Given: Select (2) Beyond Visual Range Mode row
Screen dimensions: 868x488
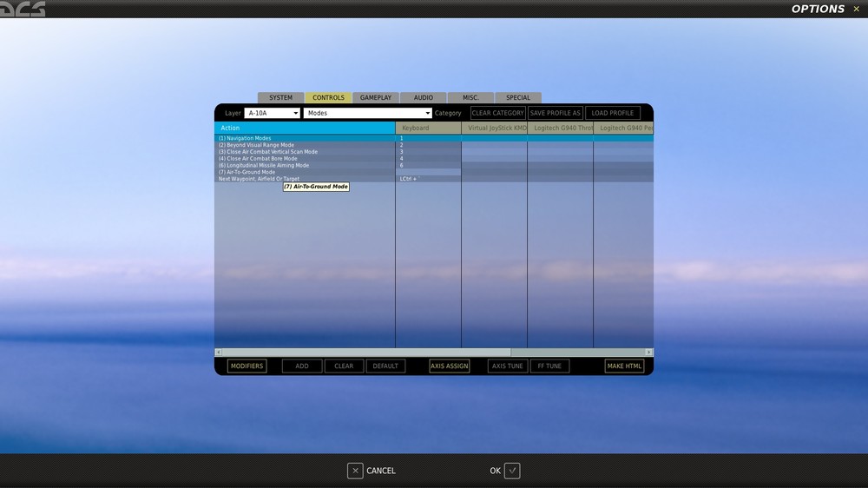Looking at the screenshot, I should click(305, 145).
